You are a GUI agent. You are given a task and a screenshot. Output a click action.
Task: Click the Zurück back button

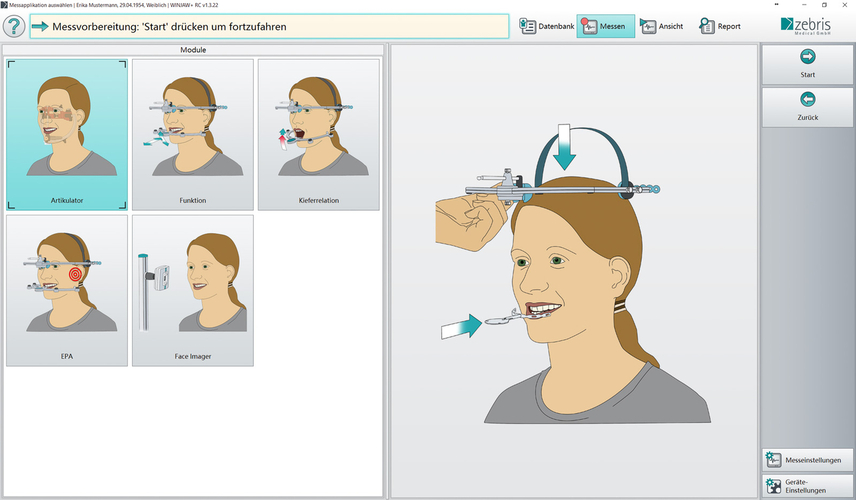807,106
